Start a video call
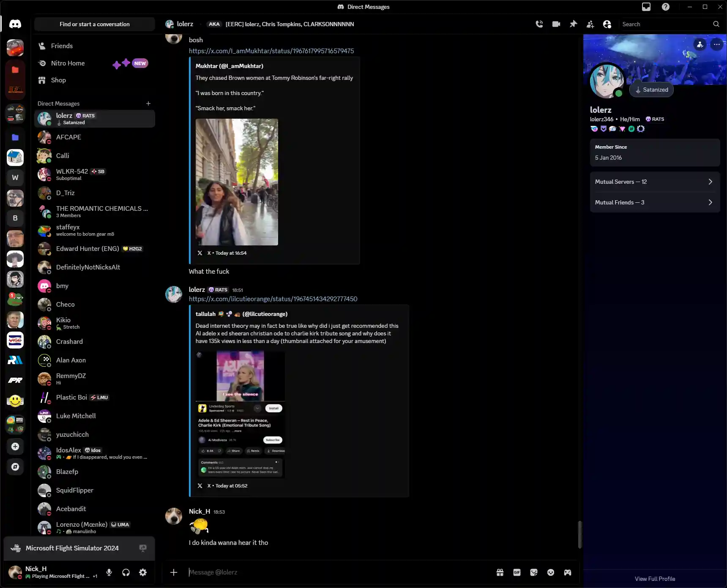Screen dimensions: 727x588 pos(556,24)
